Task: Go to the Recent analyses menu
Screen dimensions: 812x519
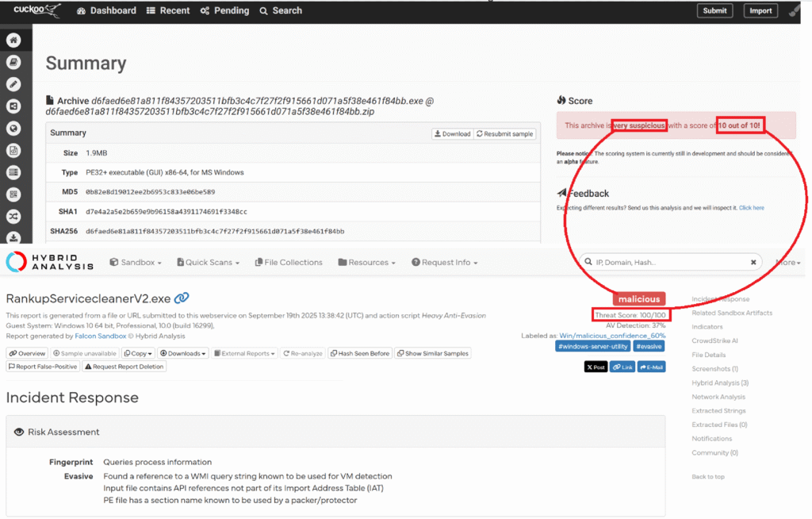Action: coord(167,11)
